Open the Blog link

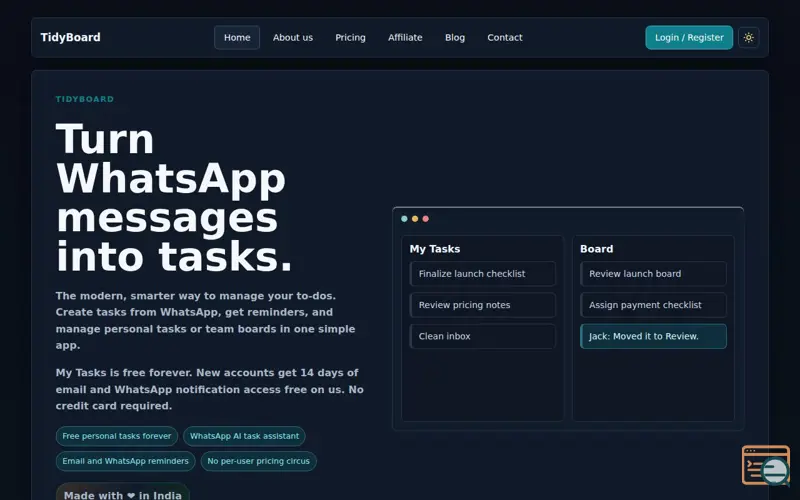coord(455,37)
